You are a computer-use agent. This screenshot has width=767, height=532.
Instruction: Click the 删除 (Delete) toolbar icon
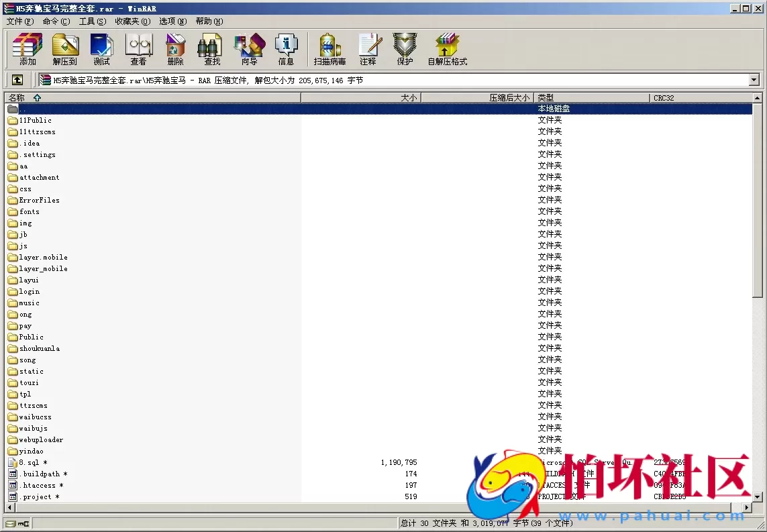tap(175, 50)
